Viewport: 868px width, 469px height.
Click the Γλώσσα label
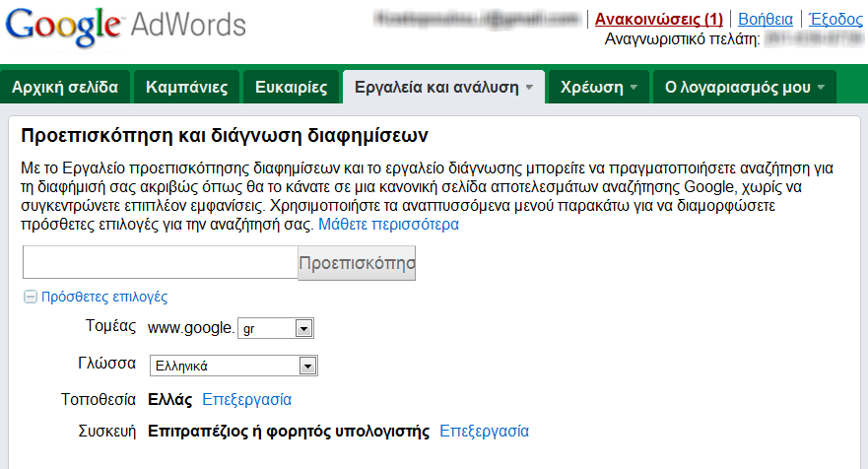pyautogui.click(x=106, y=364)
